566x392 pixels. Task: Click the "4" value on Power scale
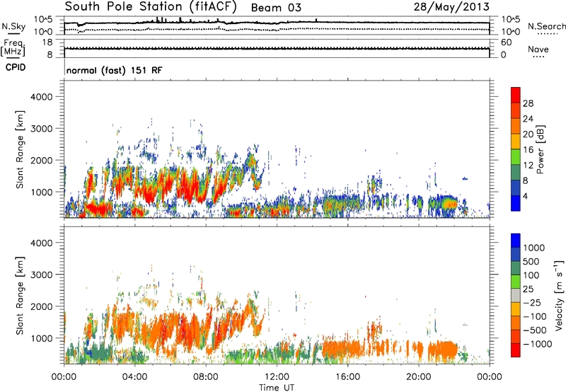[526, 196]
